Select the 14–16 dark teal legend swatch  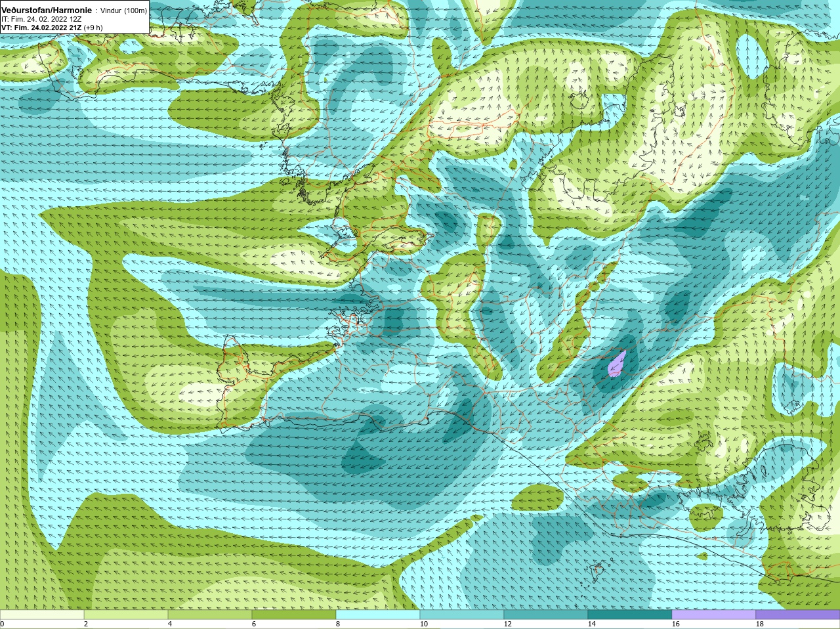[630, 615]
